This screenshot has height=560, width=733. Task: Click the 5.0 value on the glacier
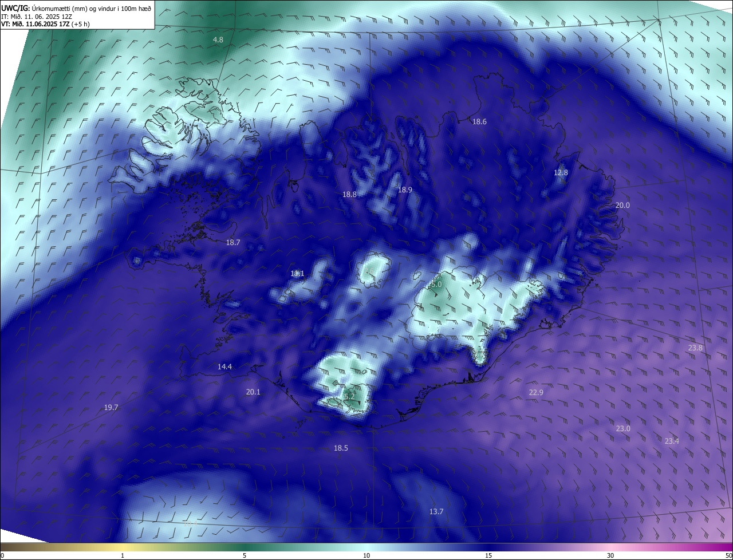(436, 285)
